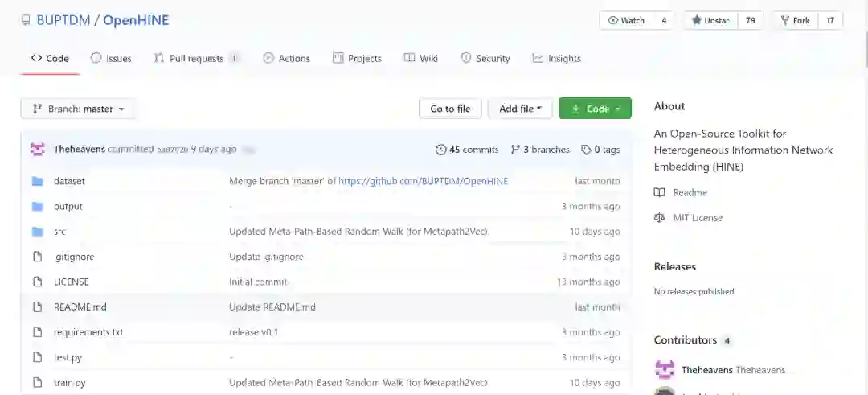Image resolution: width=868 pixels, height=395 pixels.
Task: Expand the Add file dropdown
Action: pyautogui.click(x=520, y=109)
